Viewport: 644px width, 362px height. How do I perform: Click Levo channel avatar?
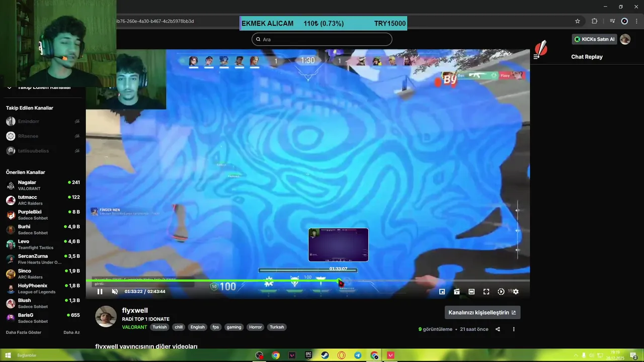click(11, 244)
